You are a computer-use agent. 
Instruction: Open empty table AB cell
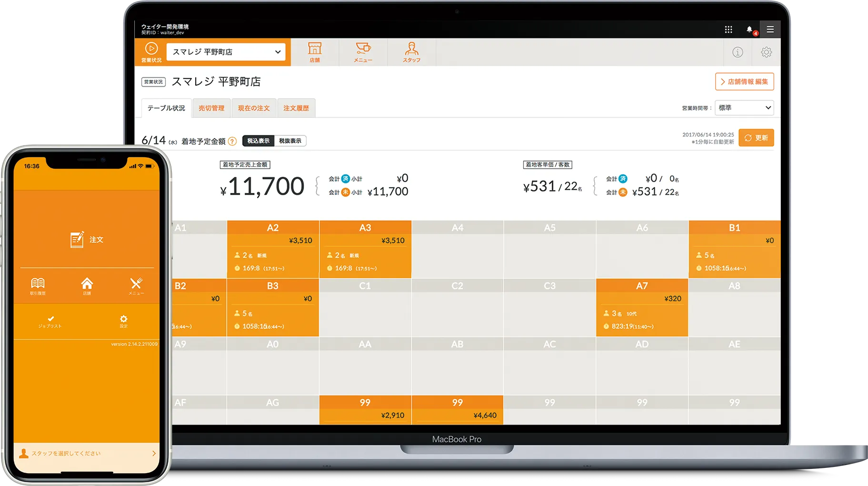point(458,365)
